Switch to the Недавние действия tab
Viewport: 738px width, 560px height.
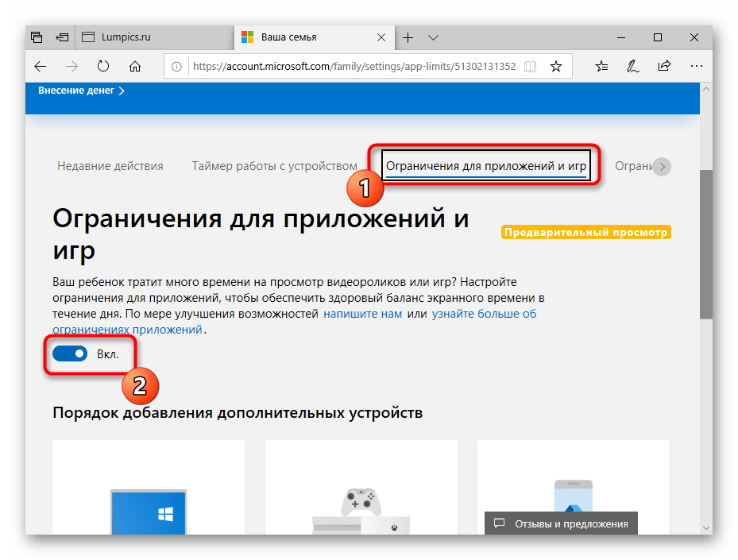110,165
